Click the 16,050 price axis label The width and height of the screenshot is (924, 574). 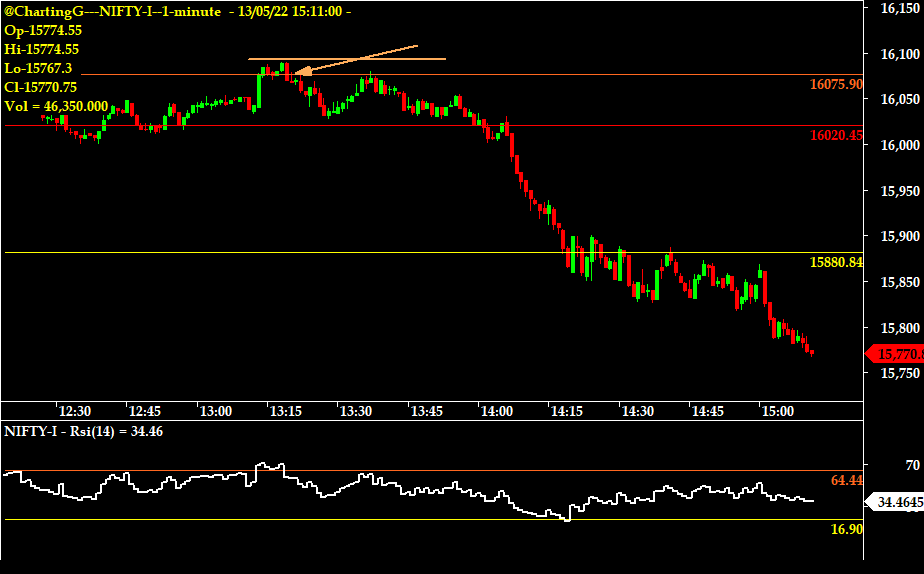click(900, 99)
